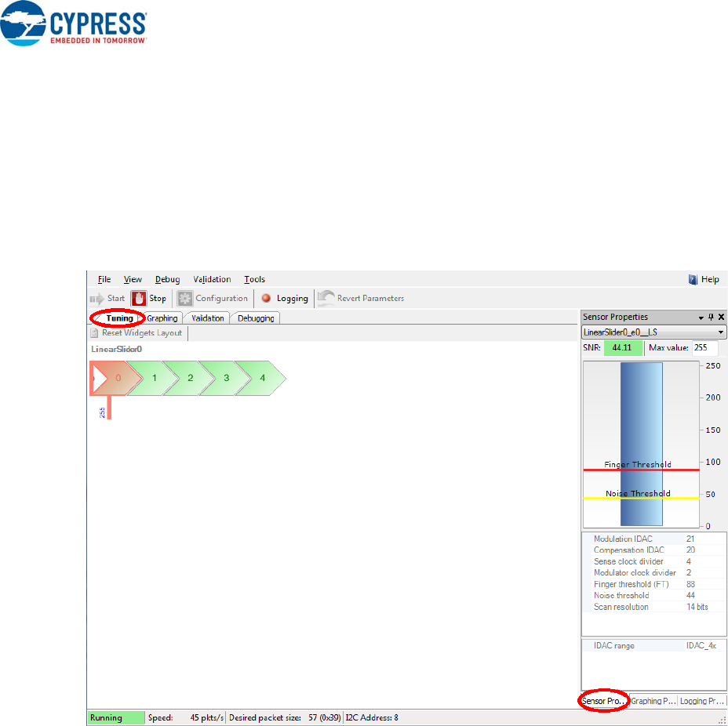Click the Max value input field
This screenshot has width=728, height=726.
click(704, 348)
